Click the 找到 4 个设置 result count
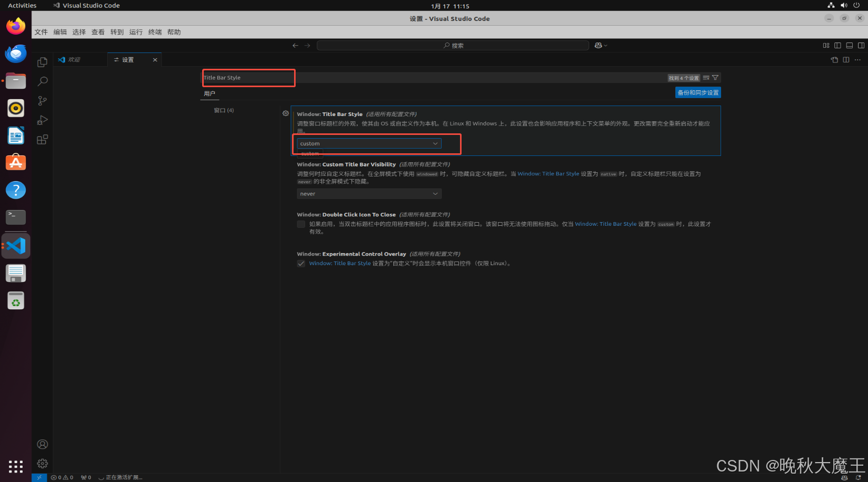 click(x=684, y=78)
